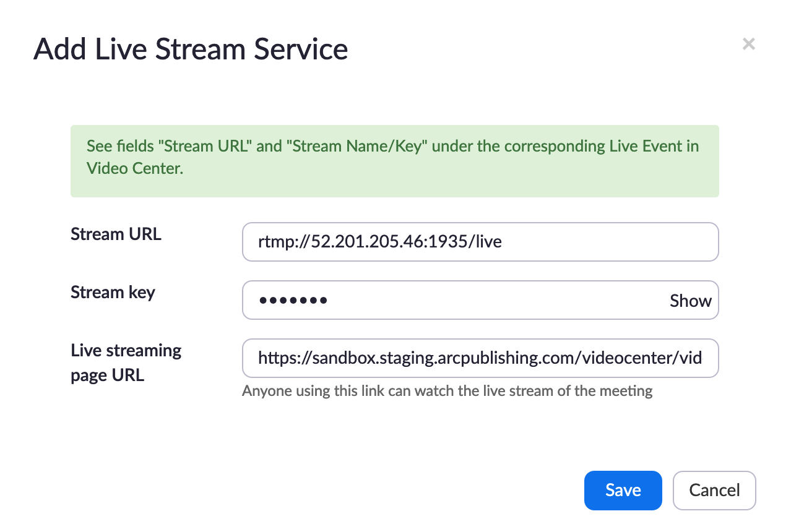Place cursor in the rtmp://52.201.205.46:1935/live text
The image size is (791, 532).
click(379, 242)
